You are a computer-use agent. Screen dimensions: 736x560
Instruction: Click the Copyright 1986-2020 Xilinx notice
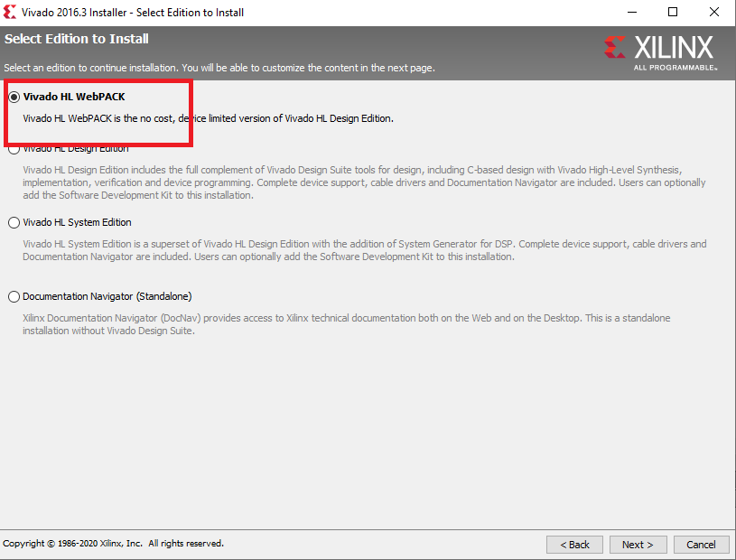coord(113,544)
